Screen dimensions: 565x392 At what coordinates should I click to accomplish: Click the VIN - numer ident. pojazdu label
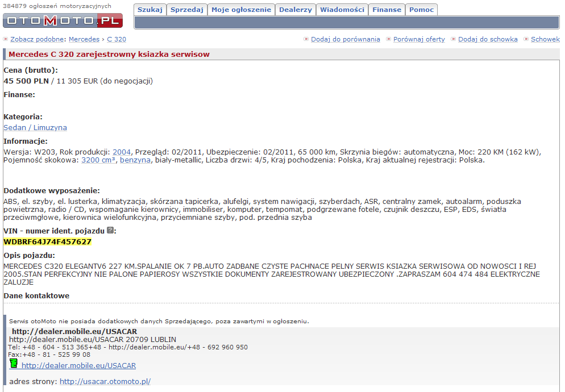(x=54, y=231)
